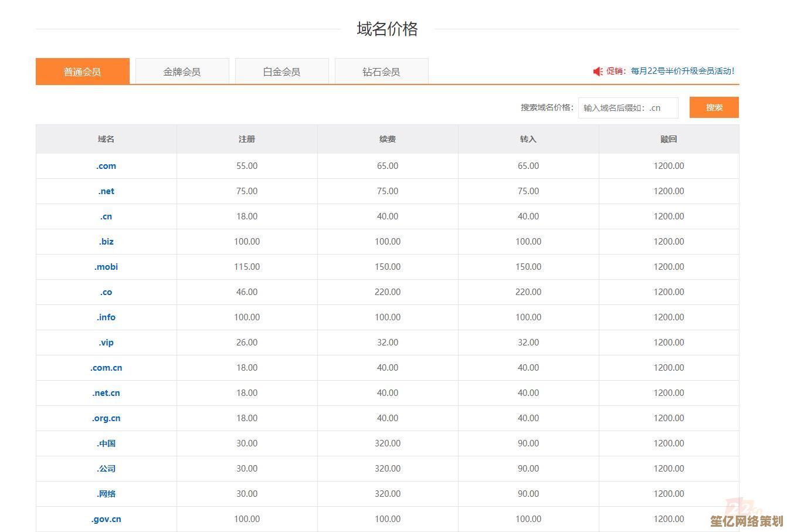
Task: Select the 白金会员 tab
Action: coord(281,72)
